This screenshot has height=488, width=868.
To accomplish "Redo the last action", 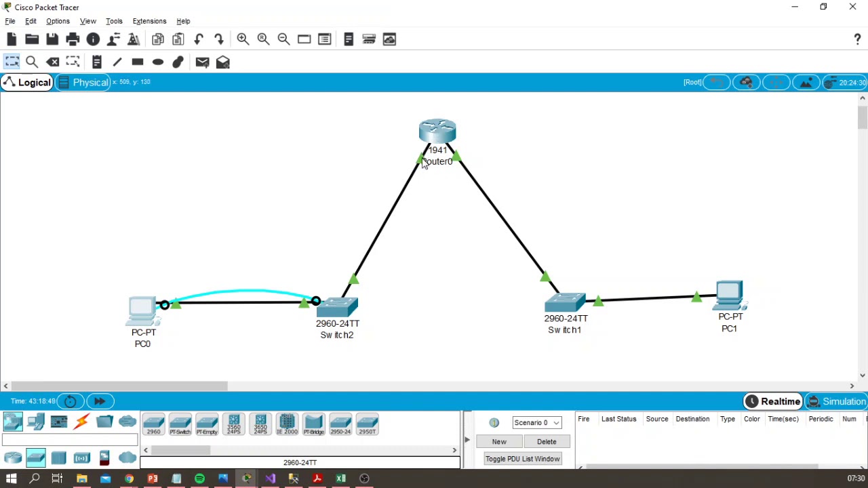I will 219,39.
